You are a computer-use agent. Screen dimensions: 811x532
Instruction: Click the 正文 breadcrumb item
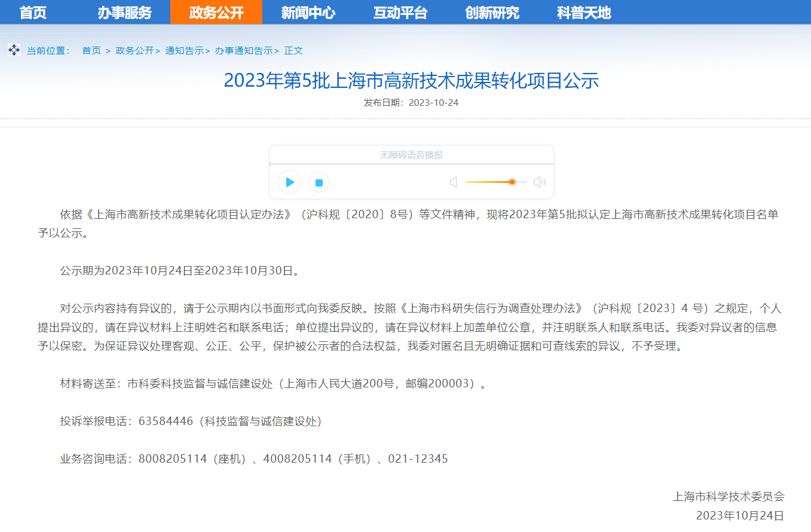tap(293, 51)
